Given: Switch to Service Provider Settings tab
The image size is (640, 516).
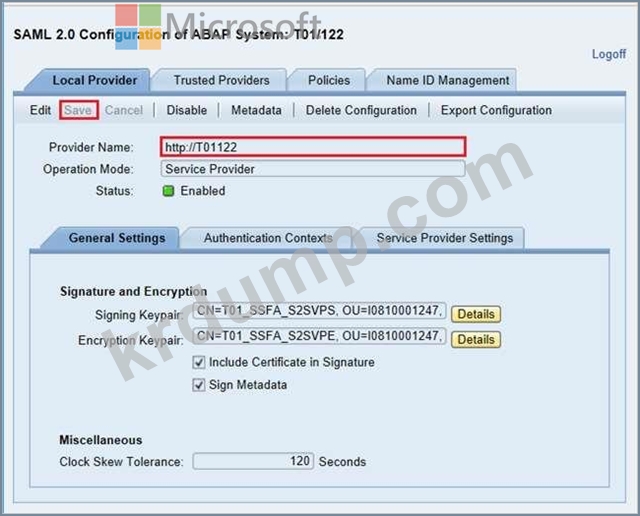Looking at the screenshot, I should (x=444, y=238).
